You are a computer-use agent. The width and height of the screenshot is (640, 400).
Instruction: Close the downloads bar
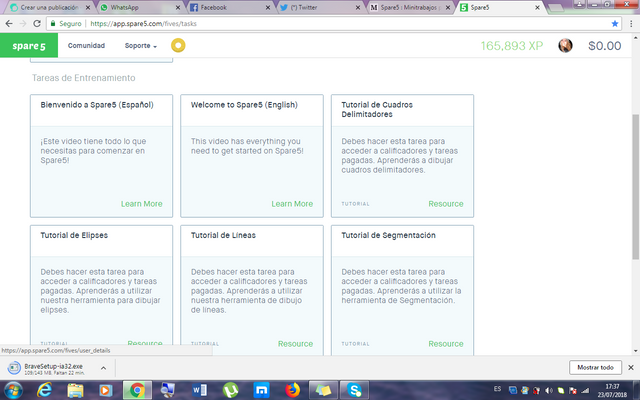631,367
